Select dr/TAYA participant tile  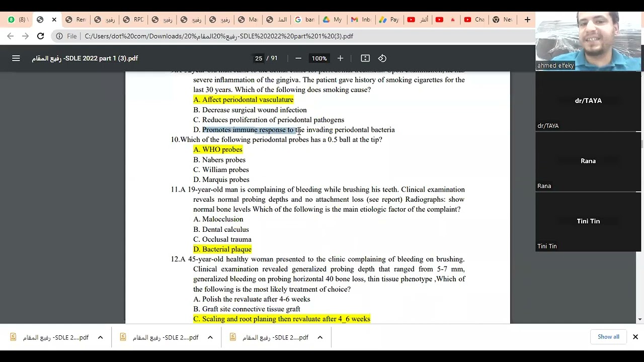click(588, 101)
